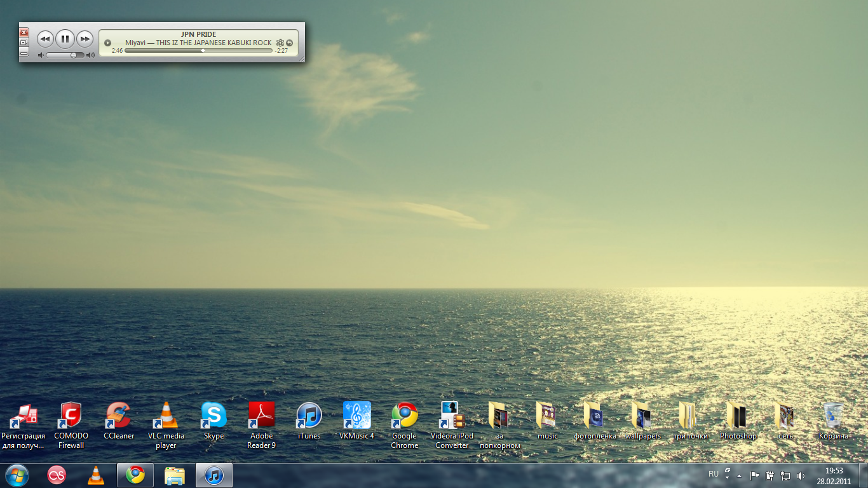Show hidden system tray icons
868x488 pixels.
739,475
